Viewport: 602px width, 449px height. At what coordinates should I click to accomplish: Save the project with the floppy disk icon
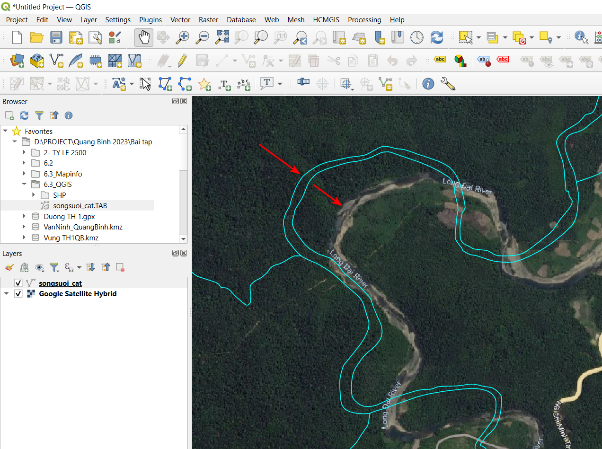(56, 38)
